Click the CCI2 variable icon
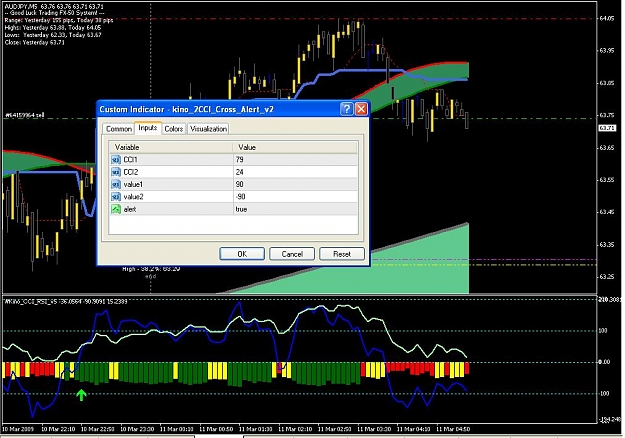 (x=116, y=172)
